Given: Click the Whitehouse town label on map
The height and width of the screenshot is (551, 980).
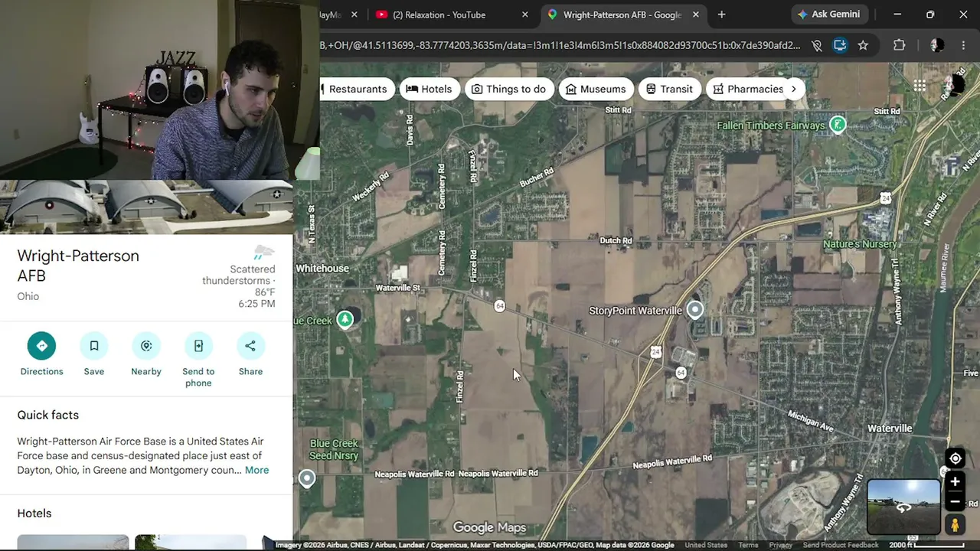Looking at the screenshot, I should click(322, 269).
